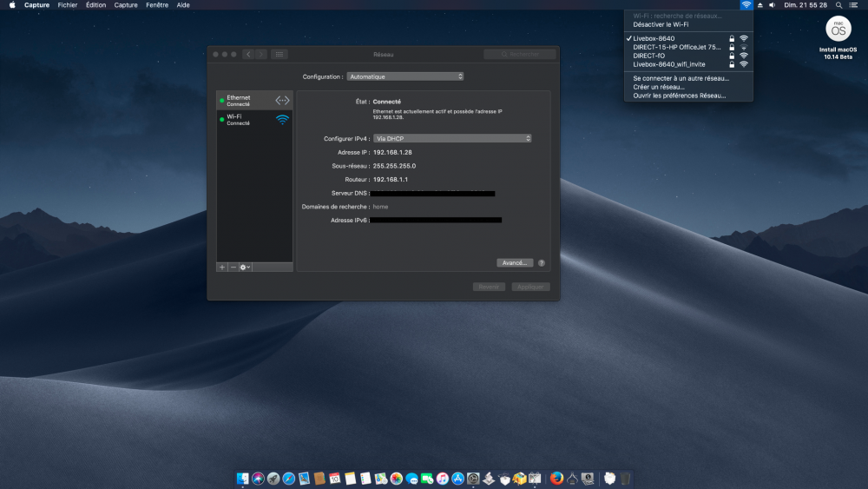Click Routeur value 192.168.1.1

(x=391, y=180)
